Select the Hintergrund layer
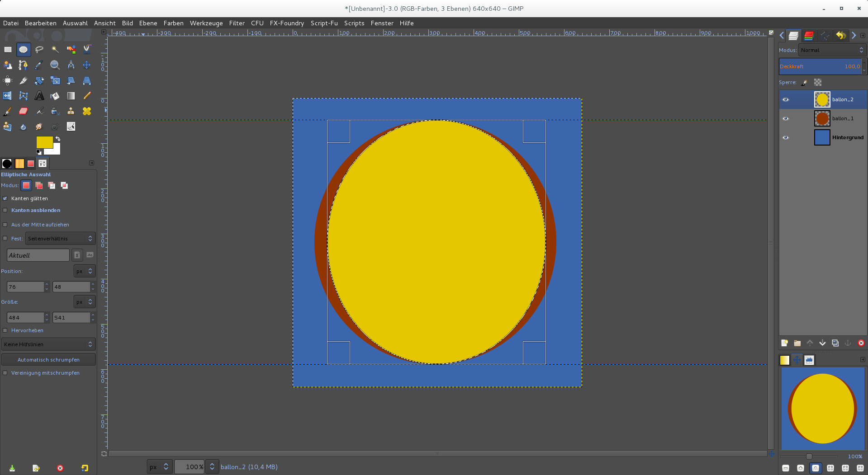 847,137
